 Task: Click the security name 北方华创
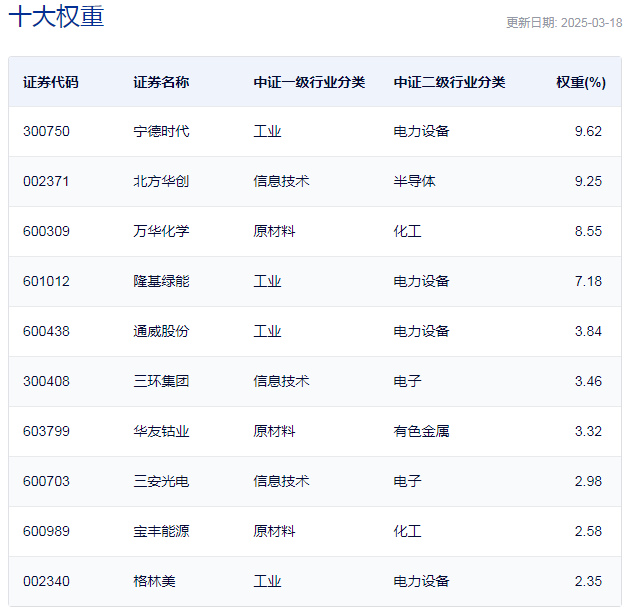161,181
